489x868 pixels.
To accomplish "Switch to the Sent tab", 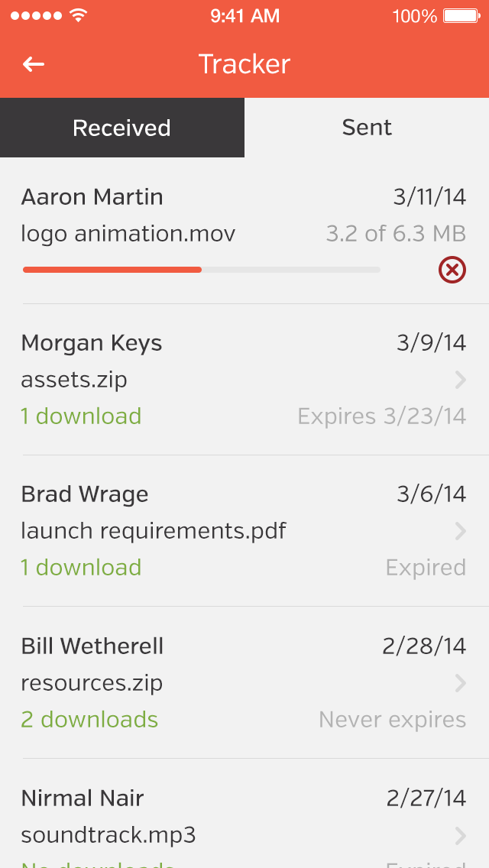I will (367, 128).
